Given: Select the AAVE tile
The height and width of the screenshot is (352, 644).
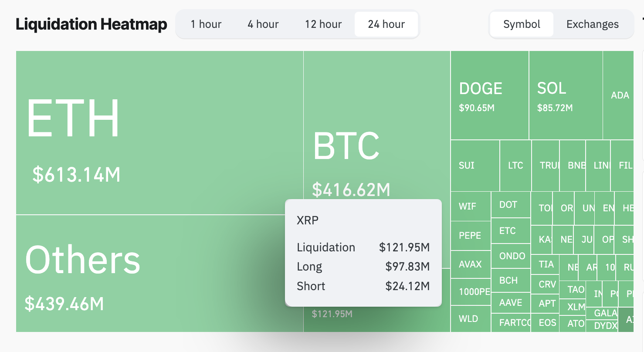Looking at the screenshot, I should (511, 302).
